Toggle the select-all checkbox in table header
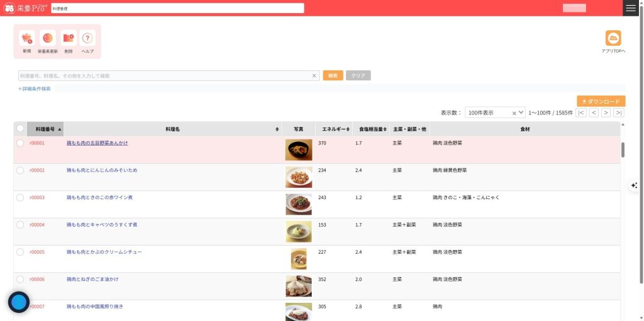The height and width of the screenshot is (321, 644). [20, 129]
